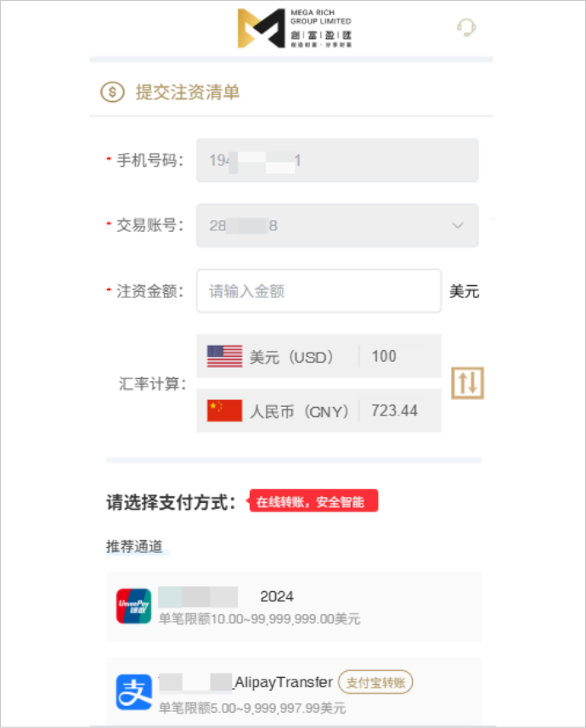Open customer service headset icon
The height and width of the screenshot is (728, 586).
(x=466, y=27)
